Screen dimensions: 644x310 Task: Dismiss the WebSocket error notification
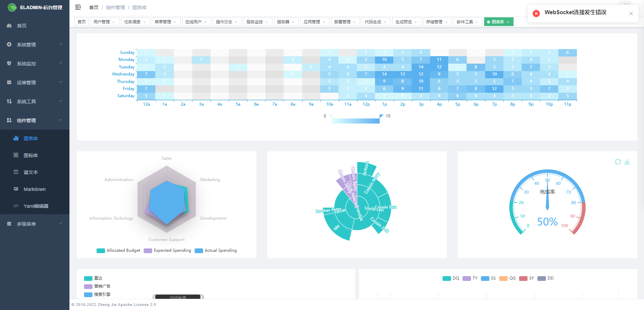tap(631, 14)
